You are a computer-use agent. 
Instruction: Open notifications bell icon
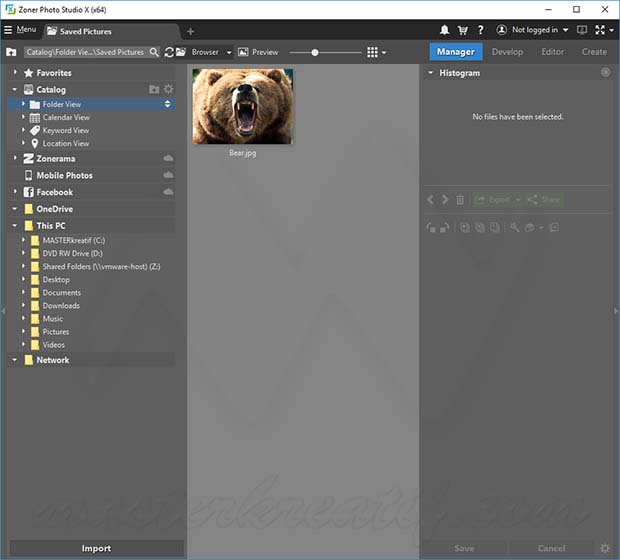(x=444, y=30)
